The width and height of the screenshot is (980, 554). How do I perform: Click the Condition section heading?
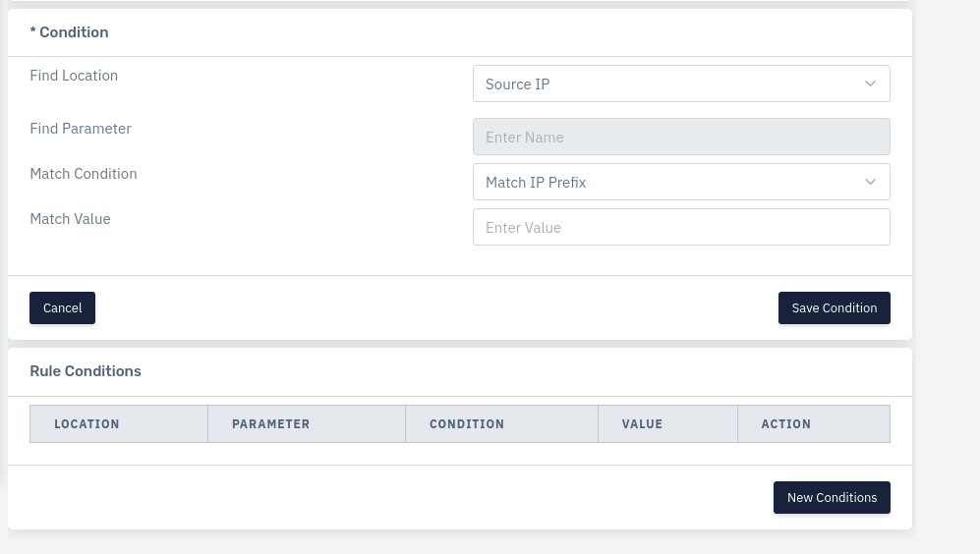pyautogui.click(x=70, y=32)
